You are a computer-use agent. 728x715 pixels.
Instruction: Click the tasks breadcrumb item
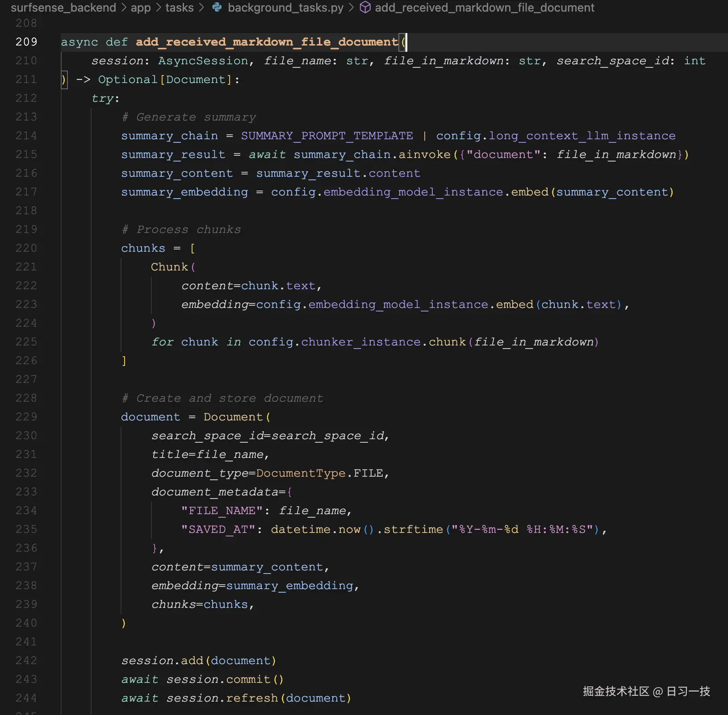pos(179,8)
